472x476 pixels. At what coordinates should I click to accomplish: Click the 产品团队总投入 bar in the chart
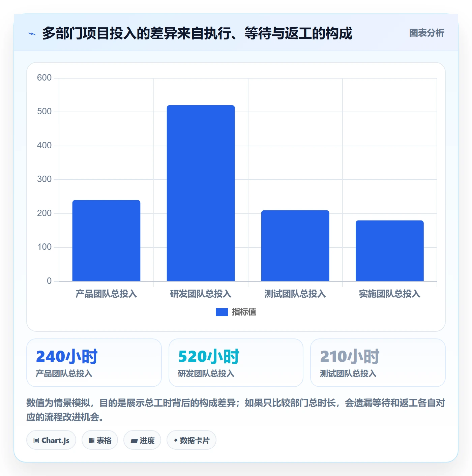point(106,241)
